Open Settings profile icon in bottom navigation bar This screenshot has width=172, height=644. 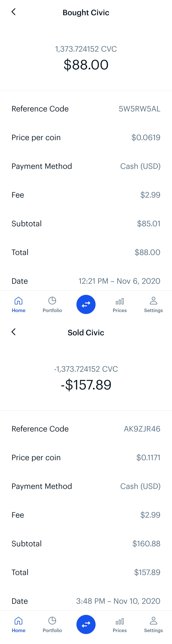point(153,621)
